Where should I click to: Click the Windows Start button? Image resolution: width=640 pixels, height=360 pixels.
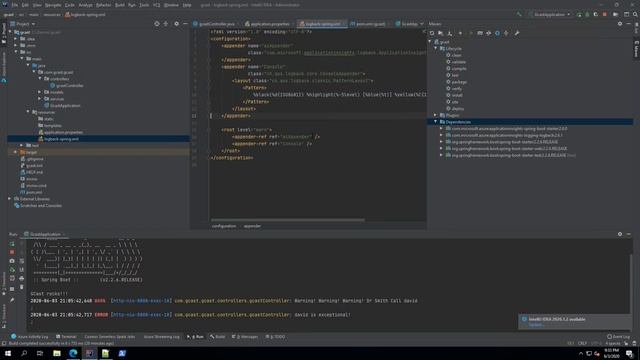(x=8, y=353)
